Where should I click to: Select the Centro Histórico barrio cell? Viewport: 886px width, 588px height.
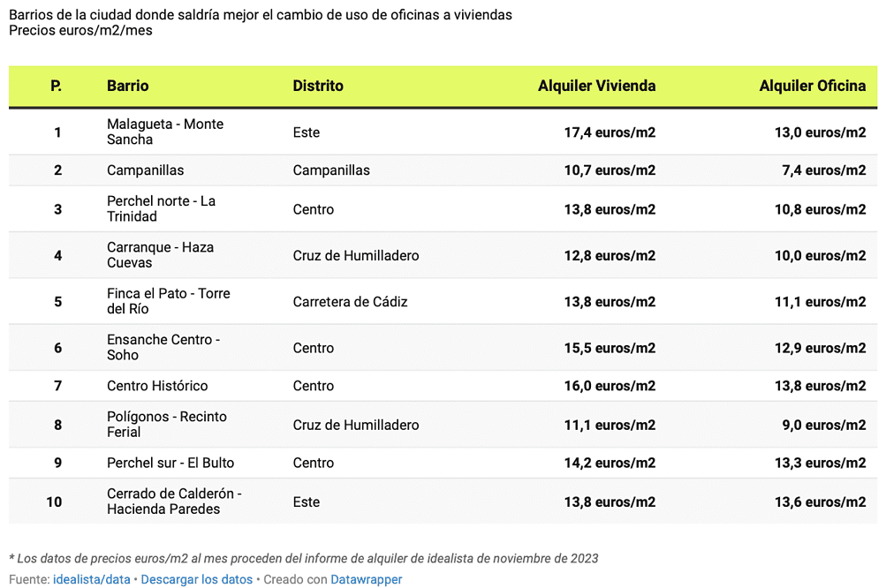[157, 386]
